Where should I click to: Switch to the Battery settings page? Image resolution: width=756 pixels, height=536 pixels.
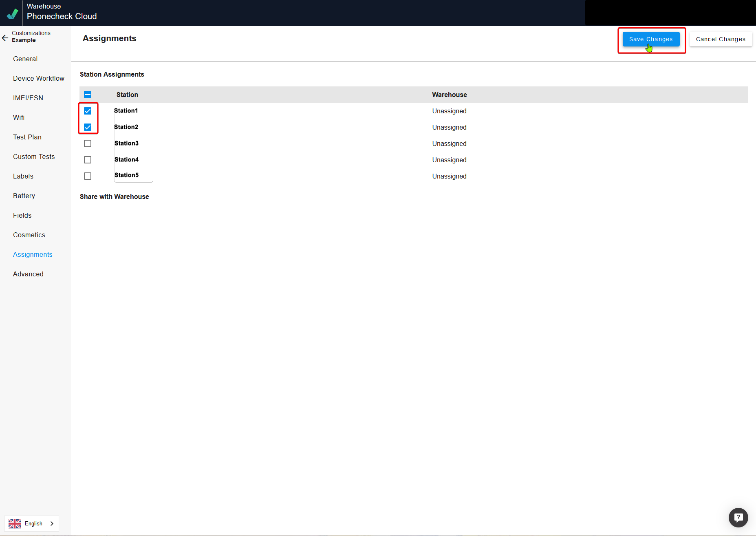(x=24, y=196)
